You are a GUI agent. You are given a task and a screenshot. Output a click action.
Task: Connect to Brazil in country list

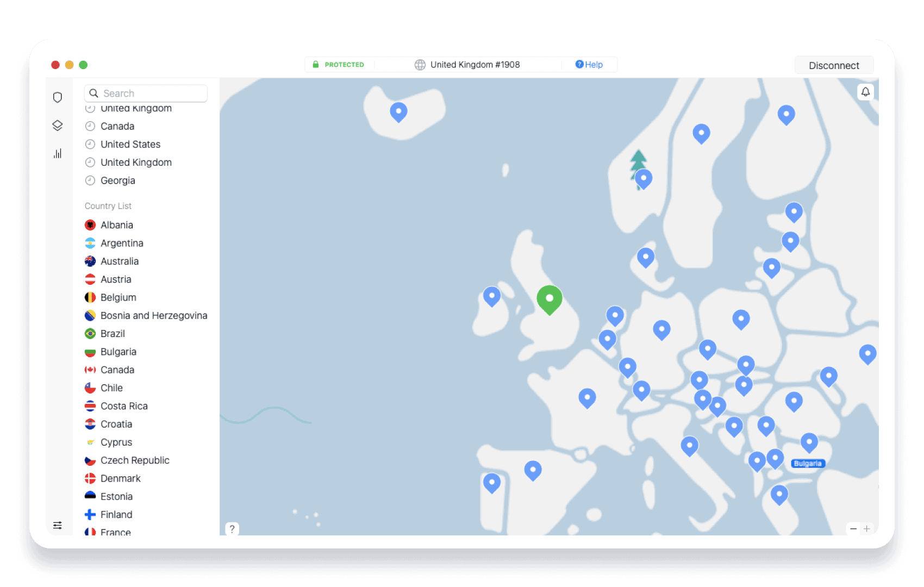105,334
